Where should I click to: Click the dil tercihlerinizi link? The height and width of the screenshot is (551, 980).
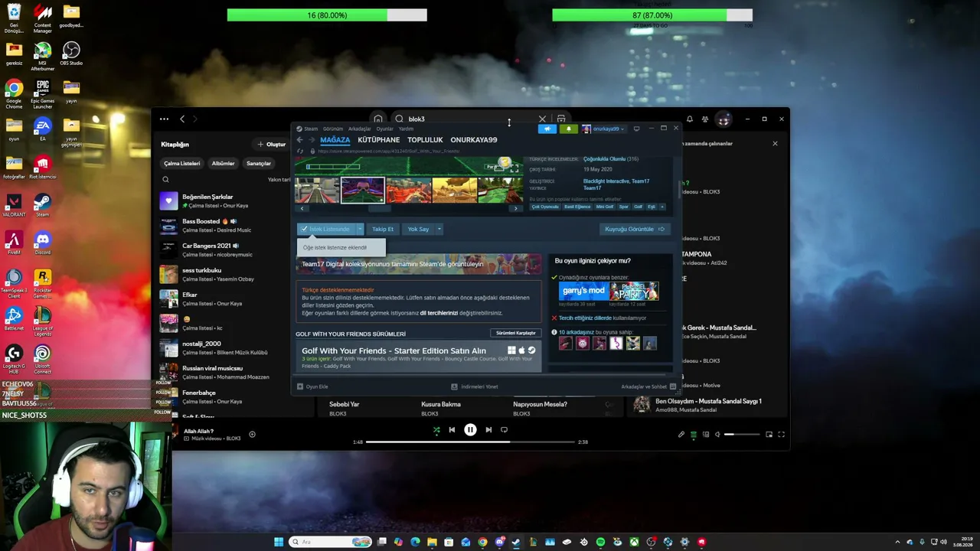pos(439,313)
